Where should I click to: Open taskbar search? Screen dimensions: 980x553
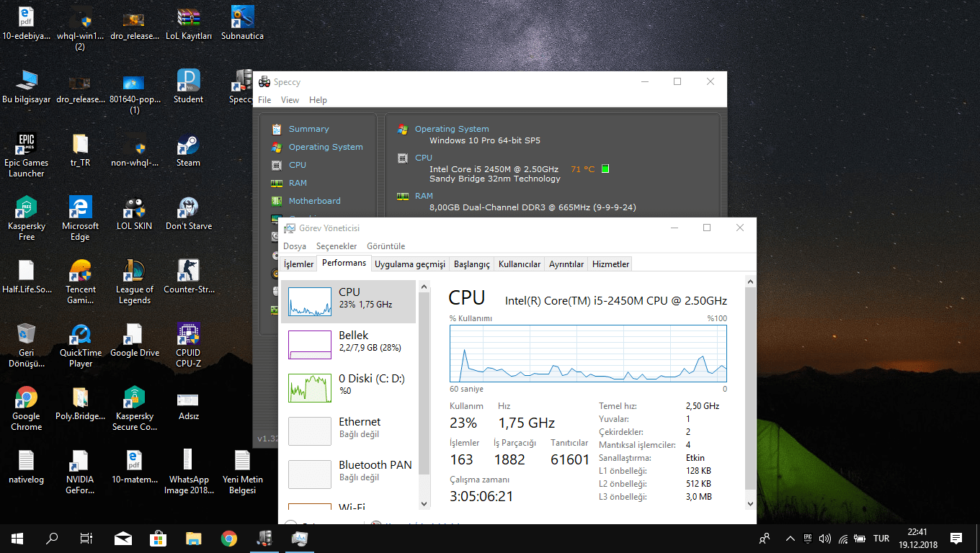(x=52, y=539)
